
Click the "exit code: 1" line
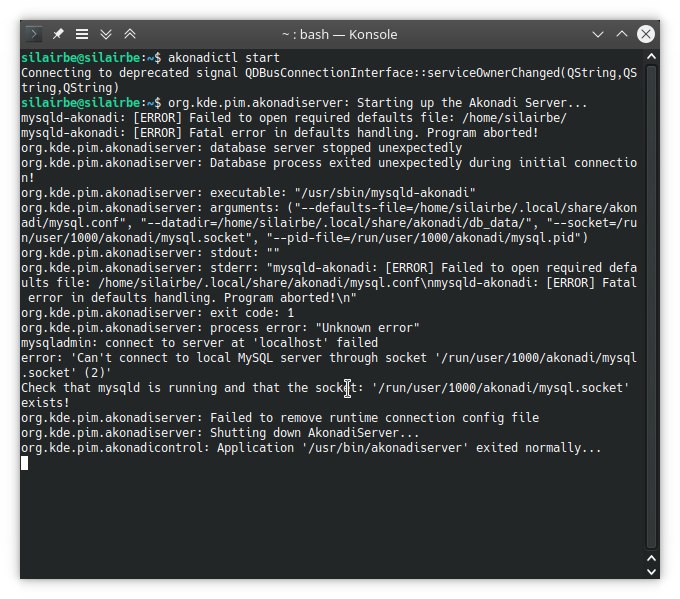click(157, 313)
